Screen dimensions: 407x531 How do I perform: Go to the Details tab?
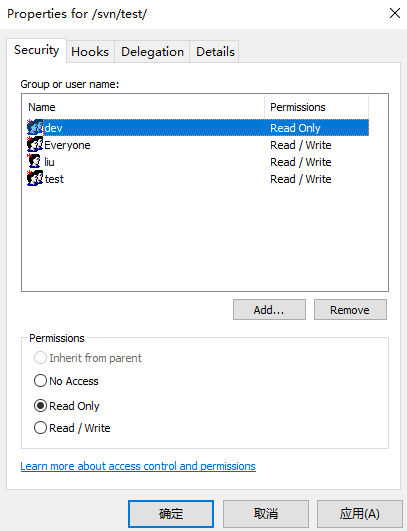[215, 51]
